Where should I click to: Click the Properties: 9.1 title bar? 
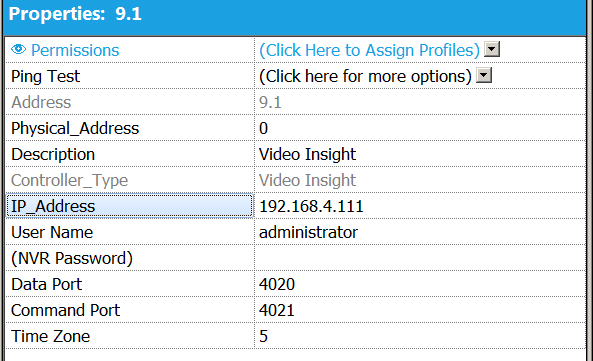(296, 17)
